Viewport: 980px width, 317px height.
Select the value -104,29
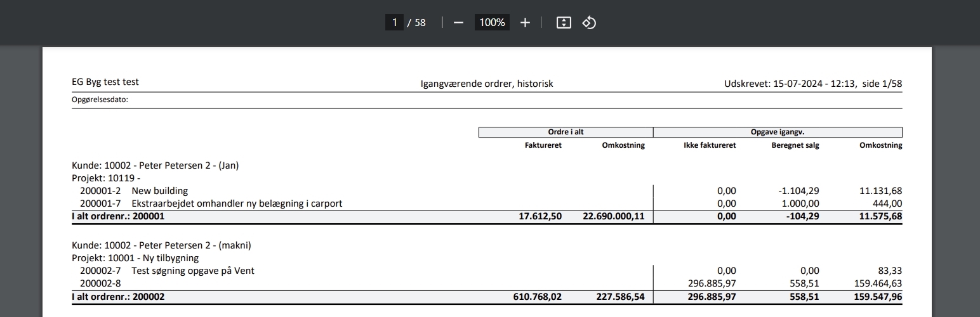(x=803, y=216)
